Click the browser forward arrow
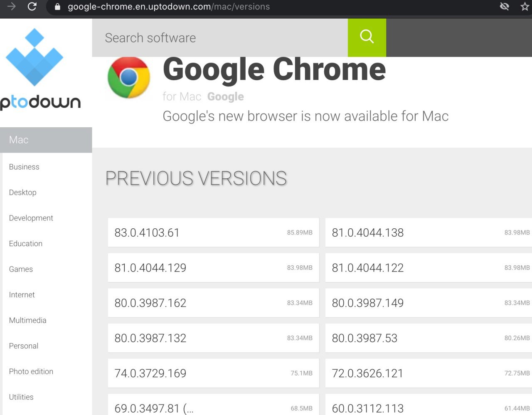Viewport: 532px width, 415px height. click(11, 7)
